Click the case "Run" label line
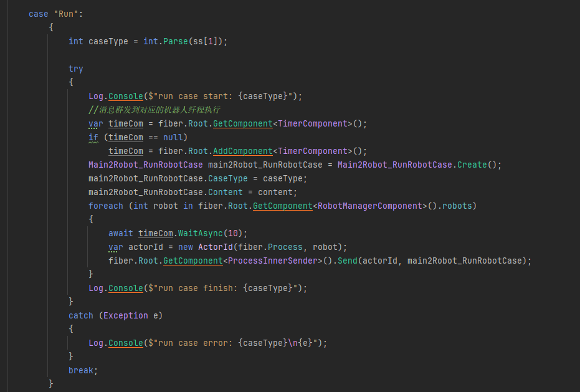 tap(56, 14)
